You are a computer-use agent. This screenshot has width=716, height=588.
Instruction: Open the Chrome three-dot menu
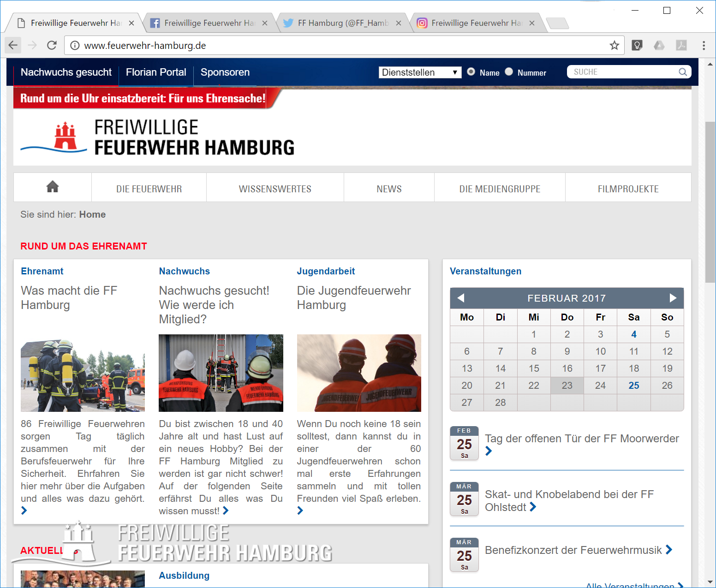(x=703, y=45)
